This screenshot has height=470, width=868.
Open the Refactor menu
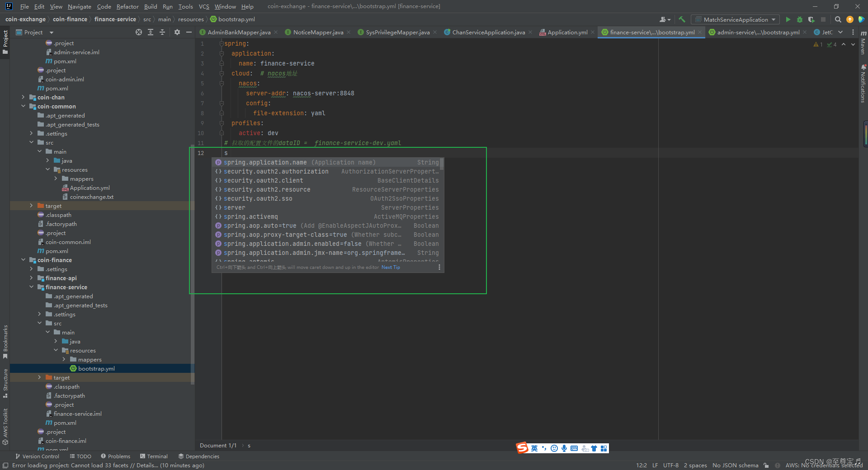click(127, 6)
